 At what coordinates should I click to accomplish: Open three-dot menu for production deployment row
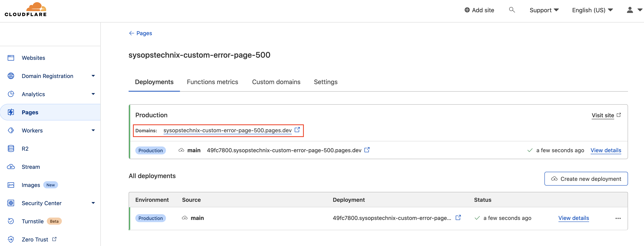(x=618, y=218)
